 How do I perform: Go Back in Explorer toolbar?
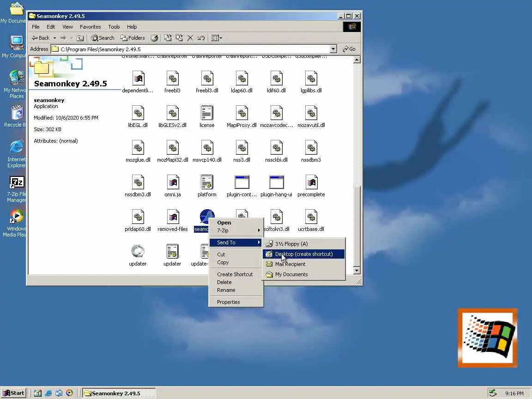pyautogui.click(x=41, y=38)
